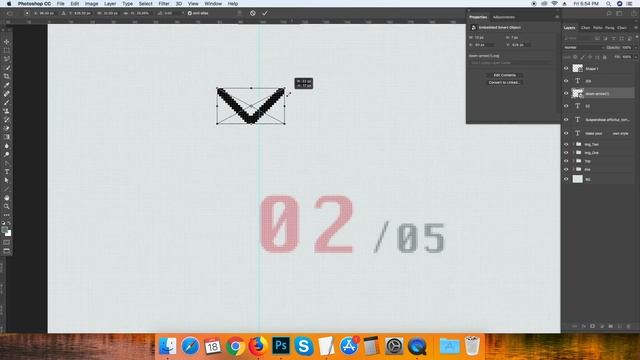640x360 pixels.
Task: Change the screen mode icon
Action: click(7, 251)
